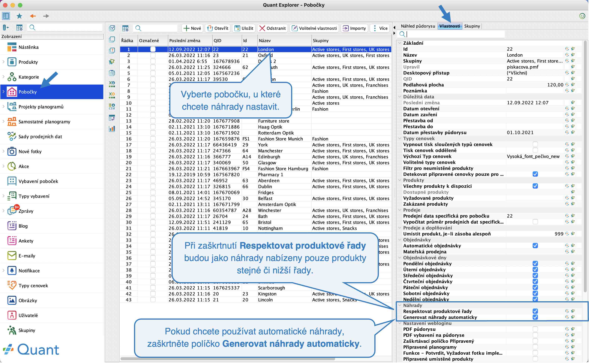Click the Uložit button
The image size is (589, 364).
tap(244, 28)
